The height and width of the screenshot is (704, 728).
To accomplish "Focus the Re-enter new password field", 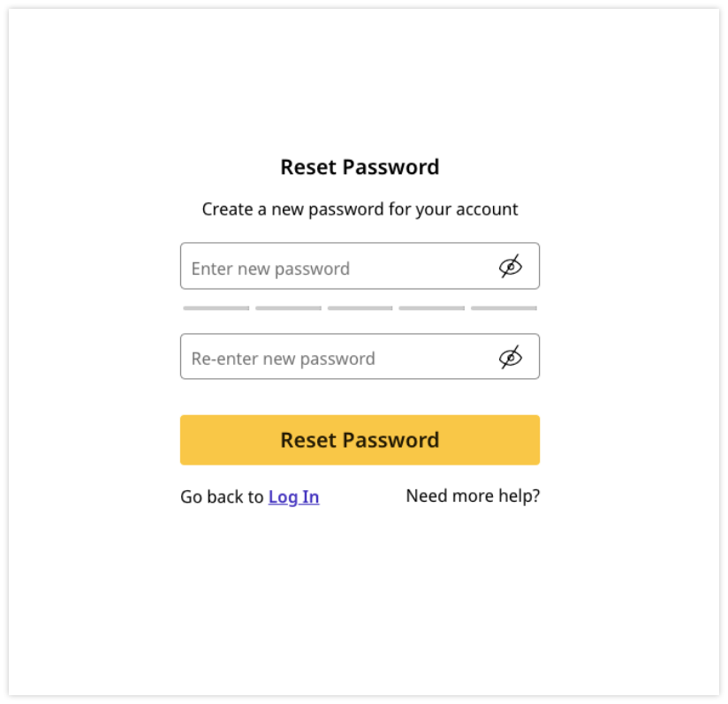I will [360, 356].
